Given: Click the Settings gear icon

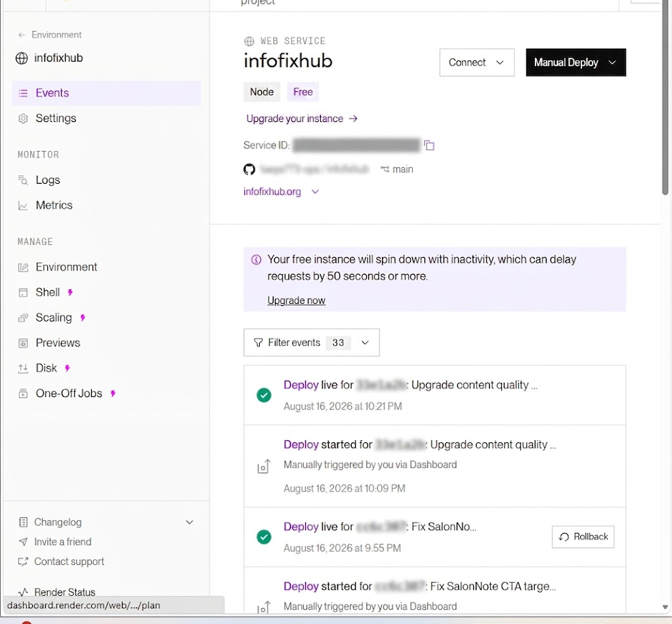Looking at the screenshot, I should 23,118.
